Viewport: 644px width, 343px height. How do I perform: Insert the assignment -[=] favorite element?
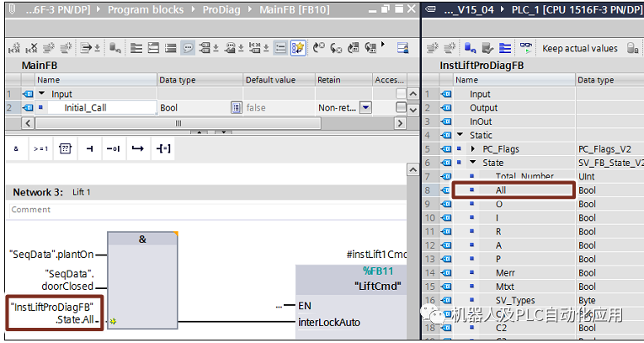pos(163,148)
